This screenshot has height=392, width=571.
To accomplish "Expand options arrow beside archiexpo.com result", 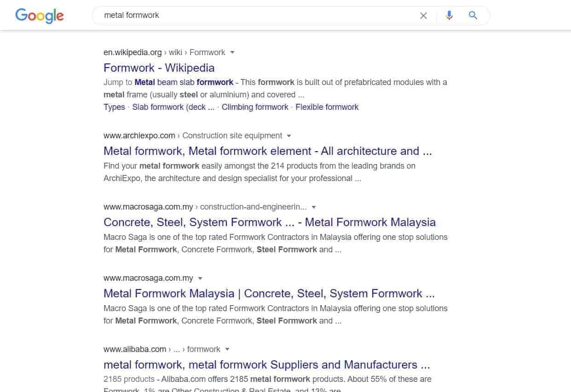I will click(x=289, y=136).
